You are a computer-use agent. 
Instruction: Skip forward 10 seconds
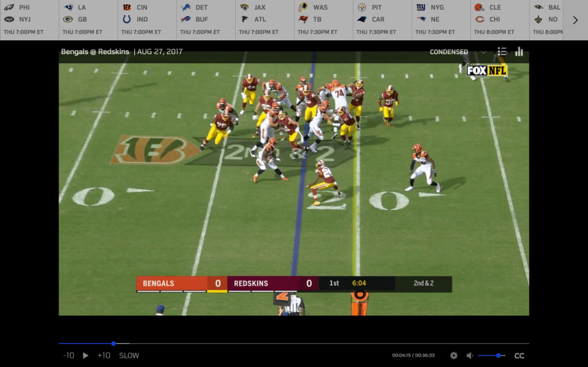[104, 355]
